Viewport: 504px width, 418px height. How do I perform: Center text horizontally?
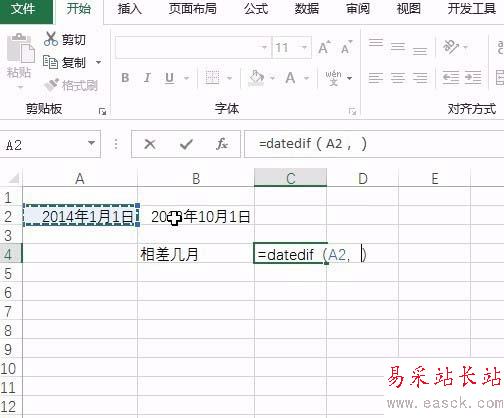click(x=398, y=78)
